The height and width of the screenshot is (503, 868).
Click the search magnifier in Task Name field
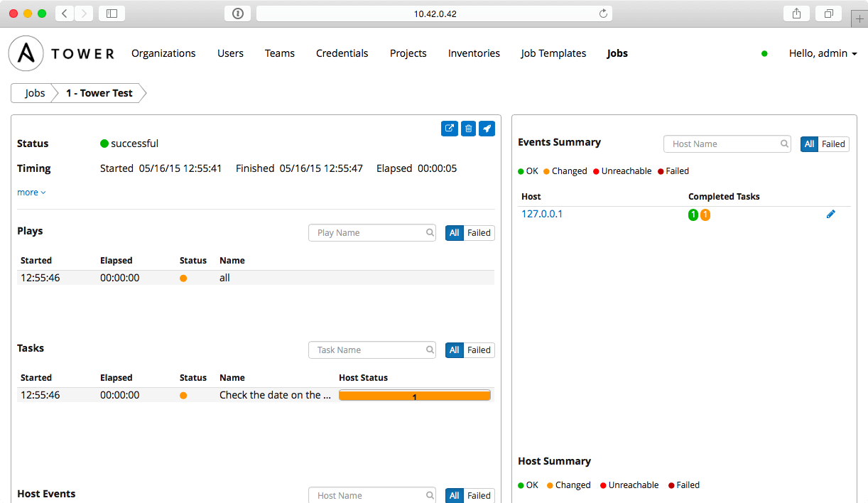tap(430, 350)
